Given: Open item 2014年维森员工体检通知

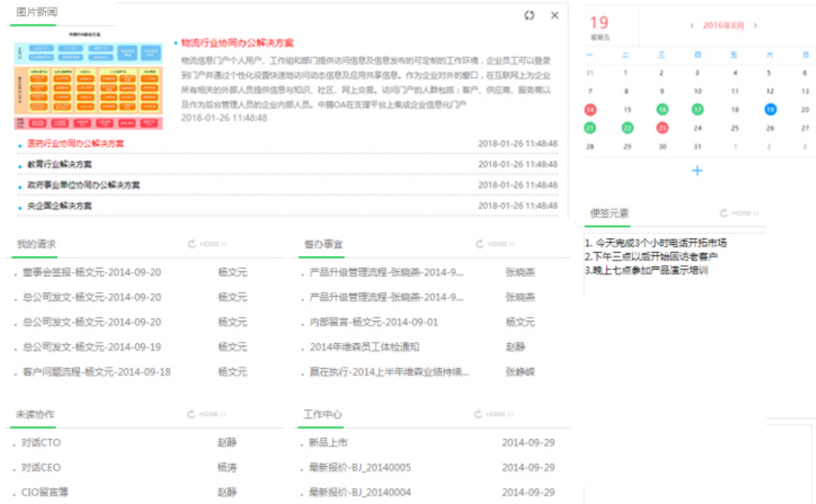Looking at the screenshot, I should click(364, 347).
